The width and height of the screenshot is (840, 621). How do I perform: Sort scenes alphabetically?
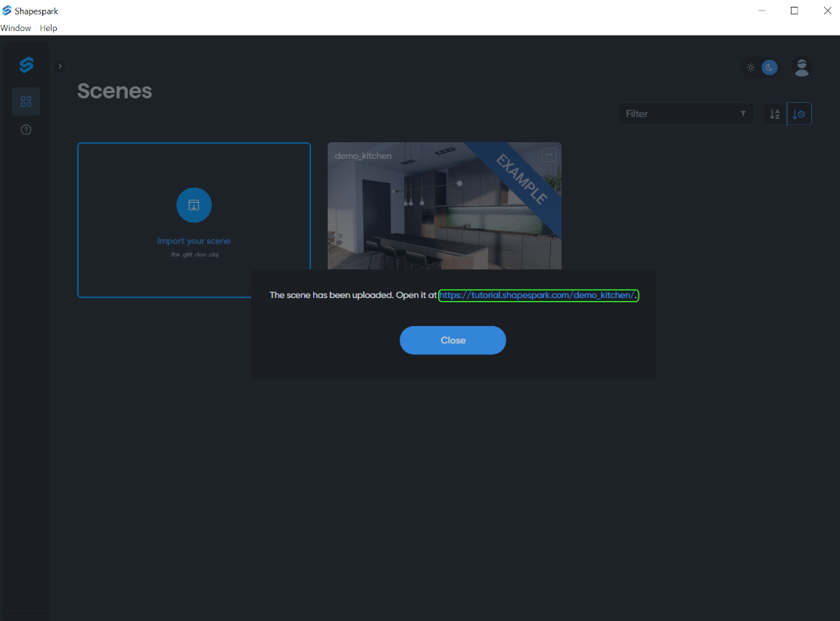[775, 113]
